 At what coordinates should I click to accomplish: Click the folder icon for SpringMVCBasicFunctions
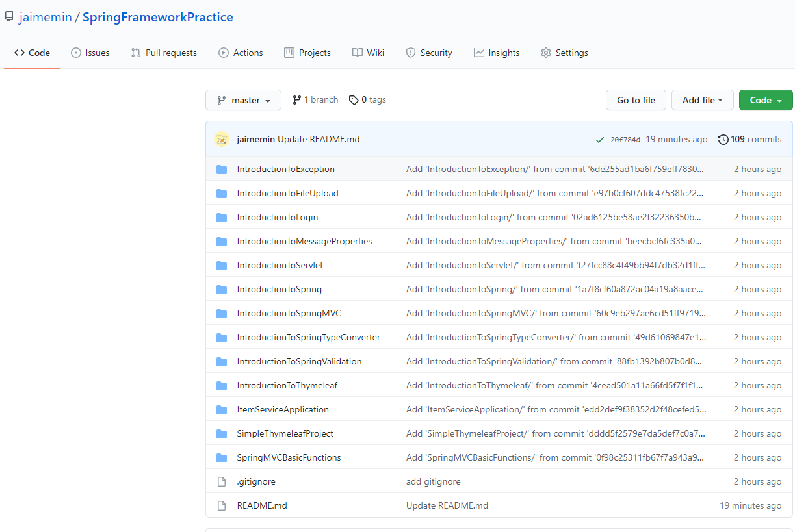coord(222,458)
